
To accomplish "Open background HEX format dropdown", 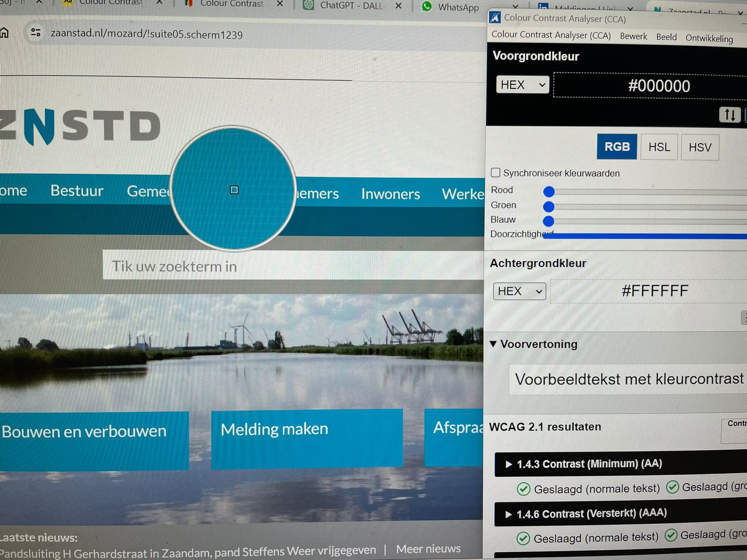I will tap(519, 291).
